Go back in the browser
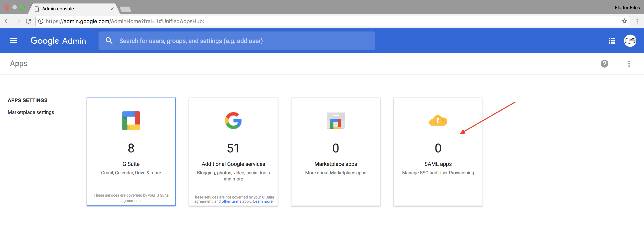The width and height of the screenshot is (644, 235). click(7, 21)
